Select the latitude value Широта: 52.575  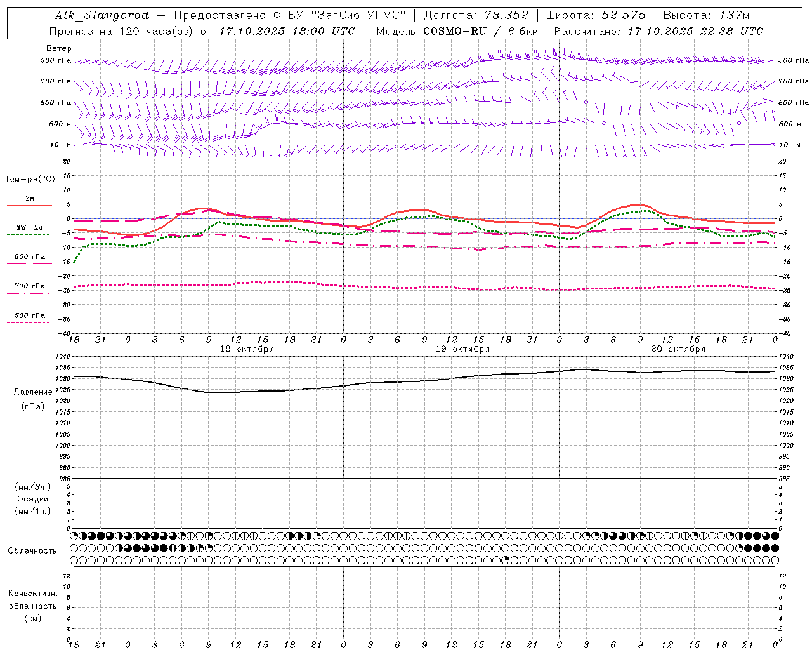coord(596,15)
